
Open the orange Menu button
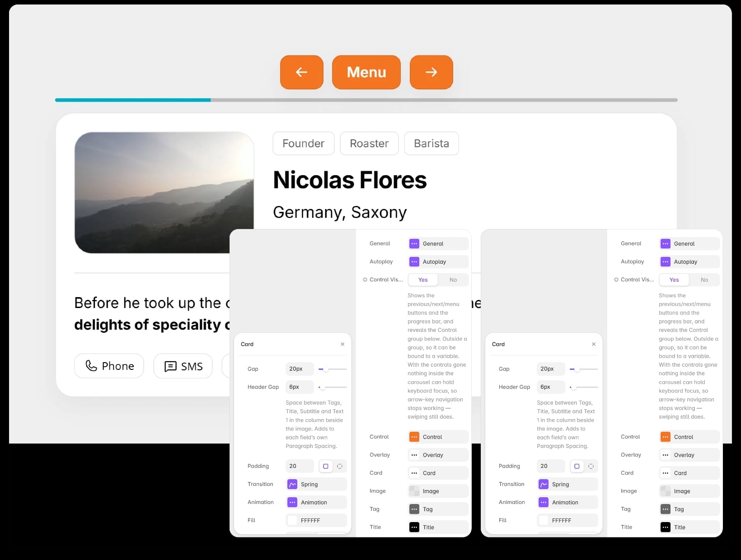tap(366, 72)
